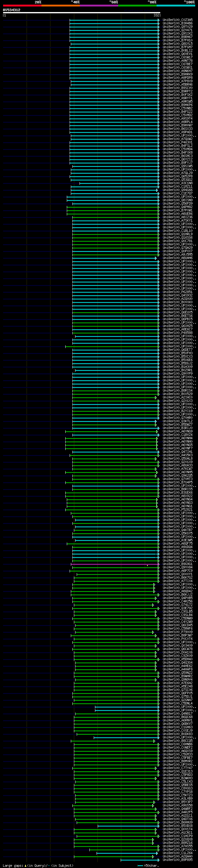This screenshot has height=868, width=198.
Task: Select the UniRef100_B5XBX8 label
Action: (178, 826)
